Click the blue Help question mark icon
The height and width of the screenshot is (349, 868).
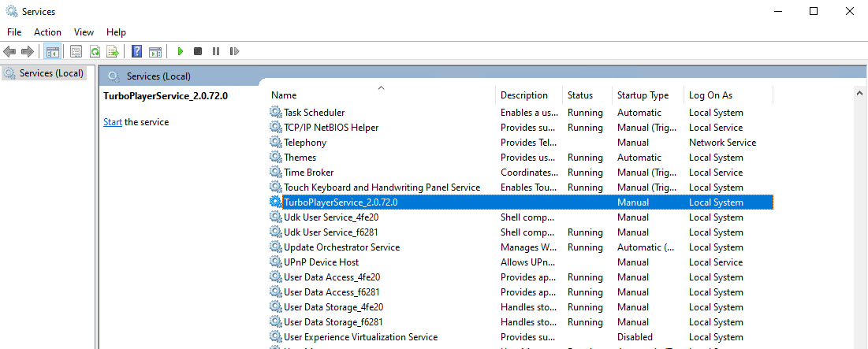[x=136, y=51]
